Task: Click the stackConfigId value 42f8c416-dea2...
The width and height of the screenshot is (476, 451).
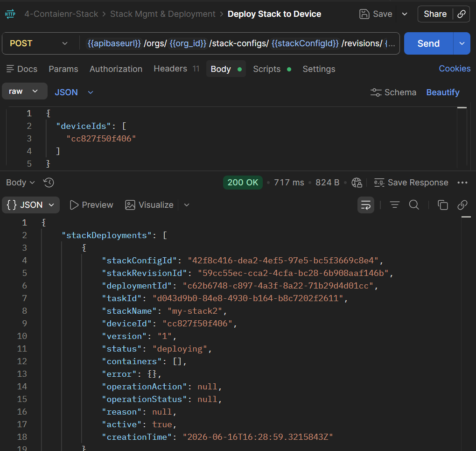Action: (283, 261)
